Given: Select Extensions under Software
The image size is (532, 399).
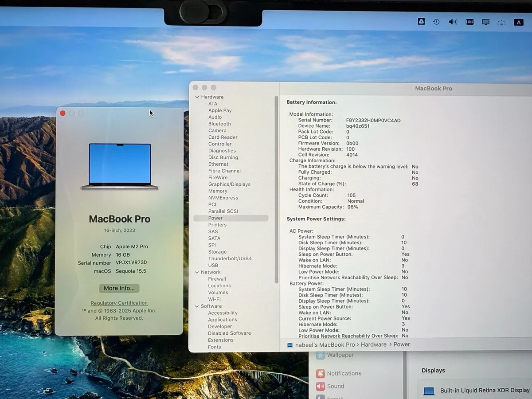Looking at the screenshot, I should pos(221,340).
